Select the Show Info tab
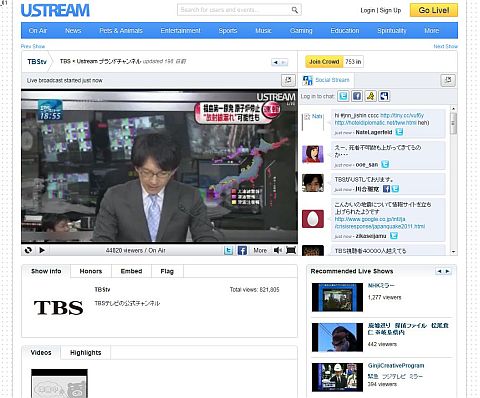480x398 pixels. click(46, 271)
